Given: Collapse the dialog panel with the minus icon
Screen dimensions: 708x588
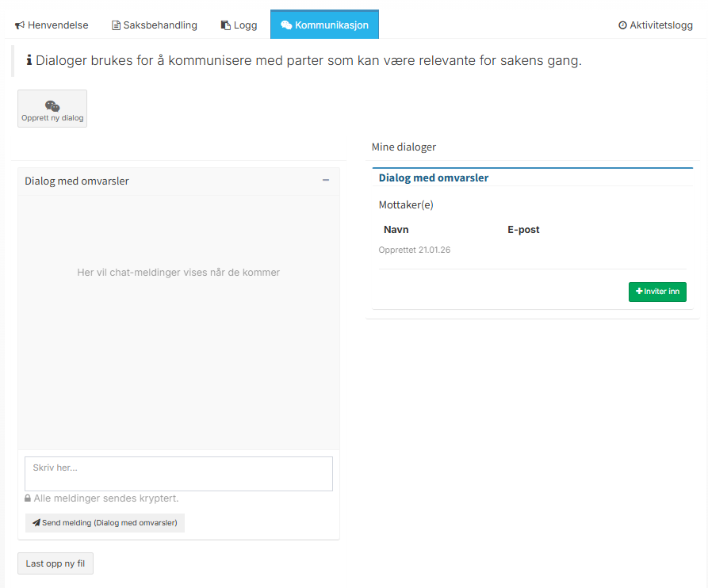Looking at the screenshot, I should [326, 181].
